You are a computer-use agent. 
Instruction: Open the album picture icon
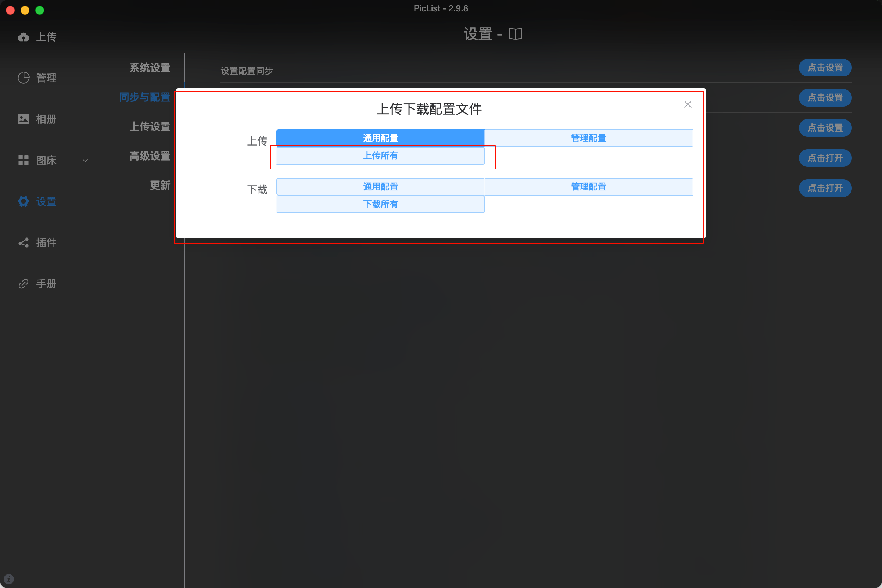(23, 119)
